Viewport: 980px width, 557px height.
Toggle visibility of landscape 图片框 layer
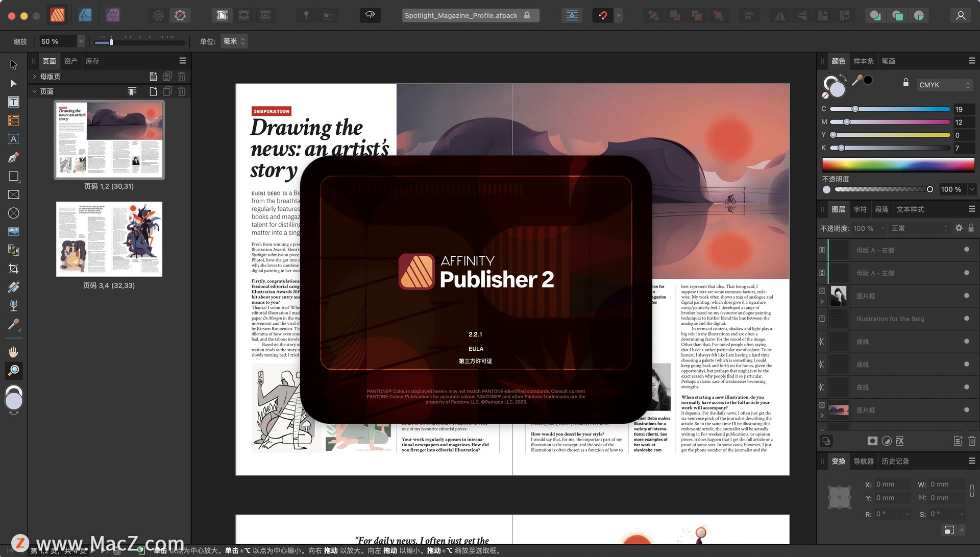pos(967,410)
